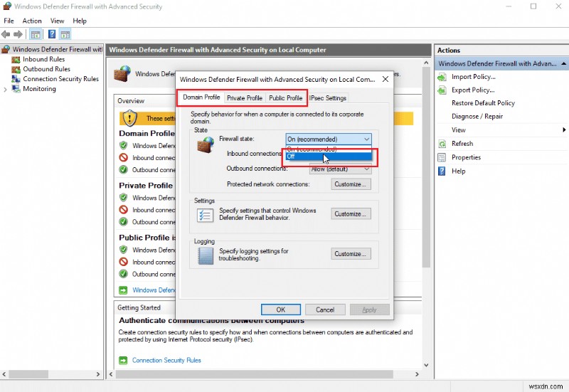Viewport: 569px width, 392px height.
Task: Click Restore Default Policy action
Action: tap(483, 103)
